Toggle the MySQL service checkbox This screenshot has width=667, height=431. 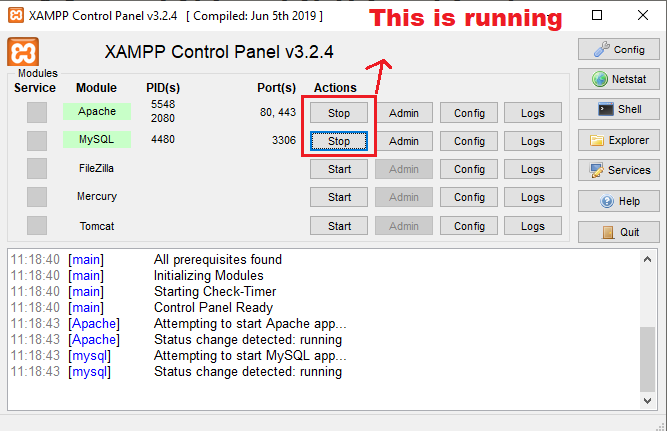(37, 140)
